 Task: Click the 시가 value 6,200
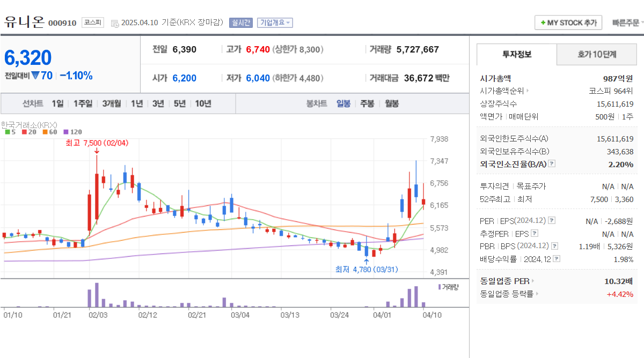tap(185, 78)
